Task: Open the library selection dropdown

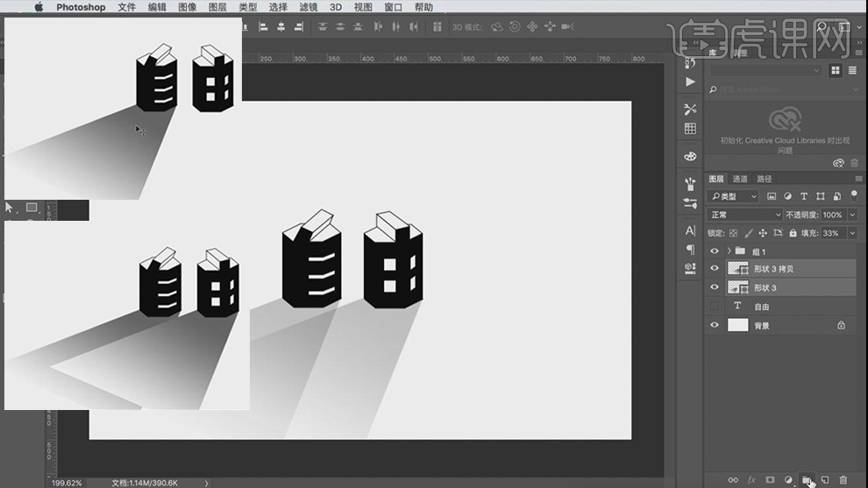Action: pos(765,71)
